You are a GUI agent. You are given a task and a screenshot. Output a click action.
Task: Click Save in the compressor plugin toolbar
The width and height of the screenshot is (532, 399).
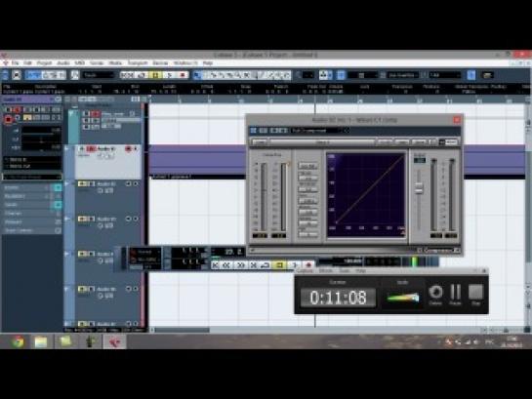[420, 142]
